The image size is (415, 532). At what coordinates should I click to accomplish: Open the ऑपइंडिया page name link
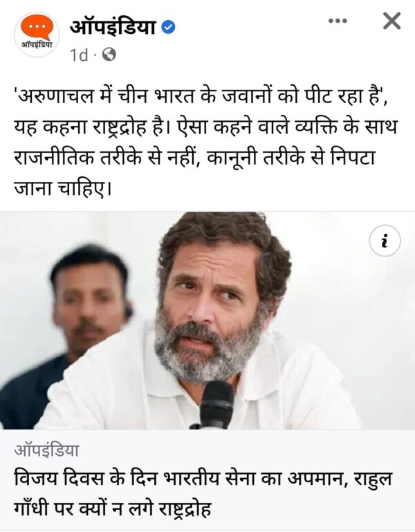[113, 27]
